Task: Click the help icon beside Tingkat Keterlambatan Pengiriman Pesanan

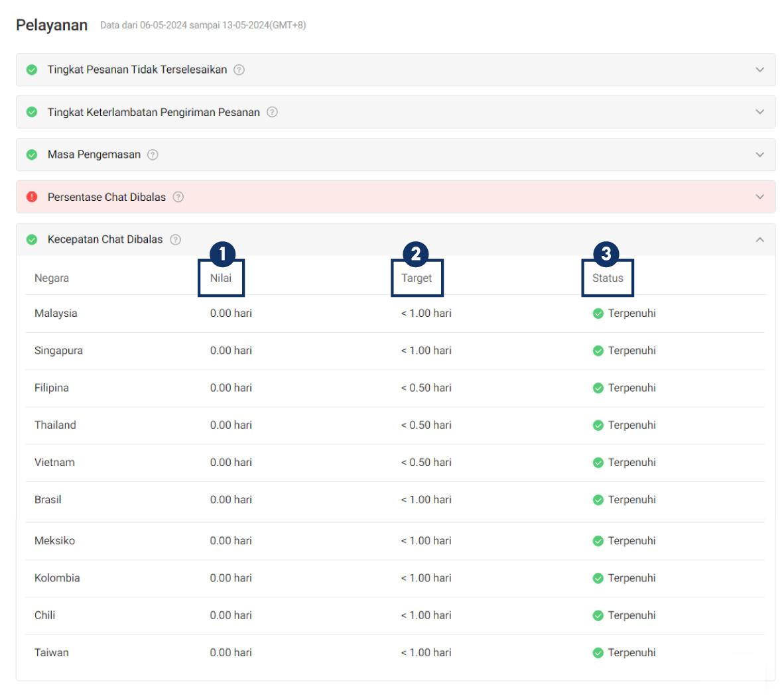Action: (272, 112)
